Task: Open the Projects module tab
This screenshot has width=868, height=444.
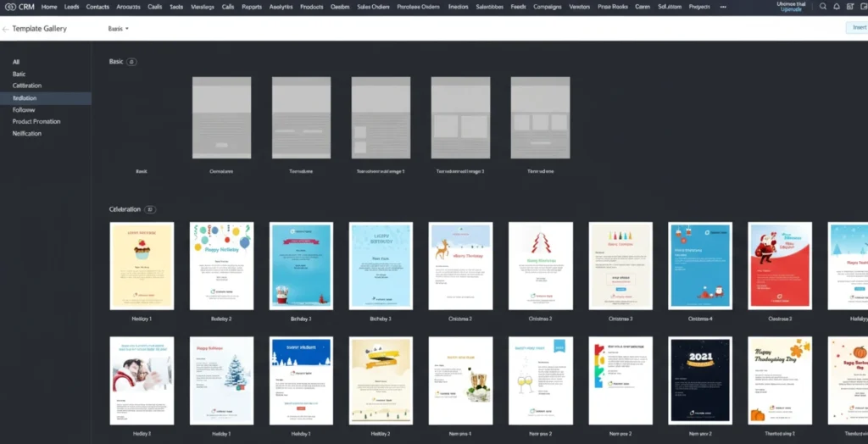Action: pos(699,7)
